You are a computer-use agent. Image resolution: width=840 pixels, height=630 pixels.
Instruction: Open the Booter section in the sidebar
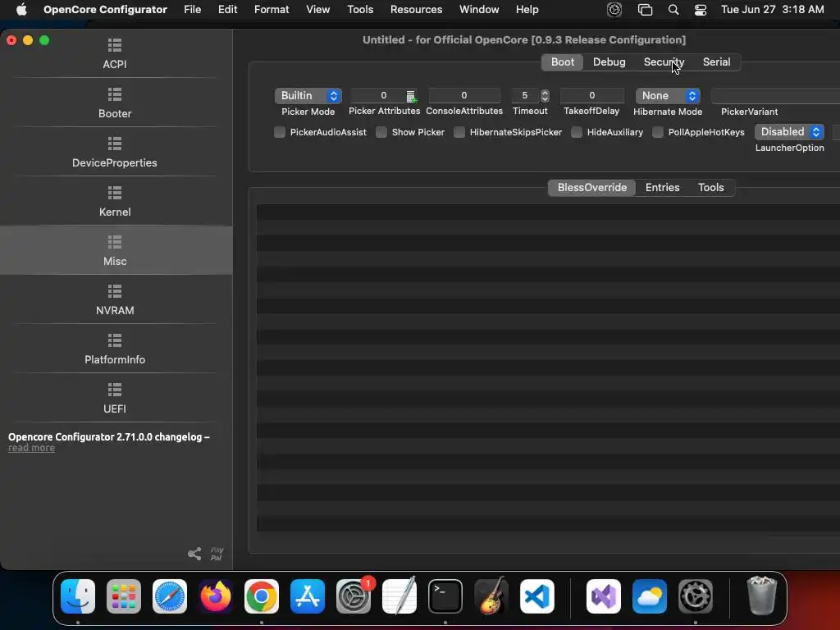[115, 103]
